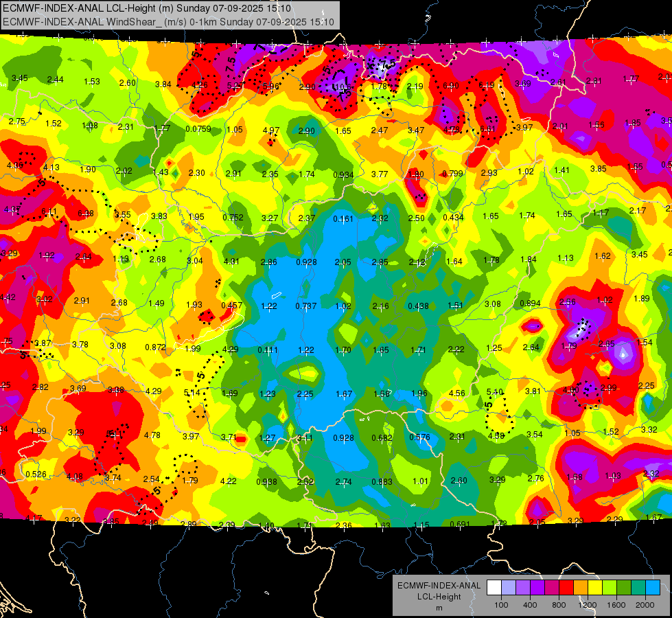Click the '3.84' wind shear value
The image size is (672, 618).
pyautogui.click(x=163, y=84)
